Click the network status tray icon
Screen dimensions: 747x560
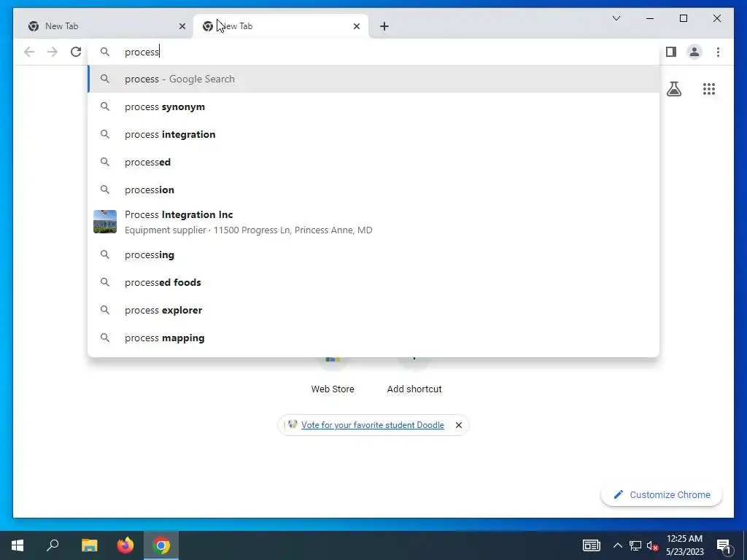[635, 545]
